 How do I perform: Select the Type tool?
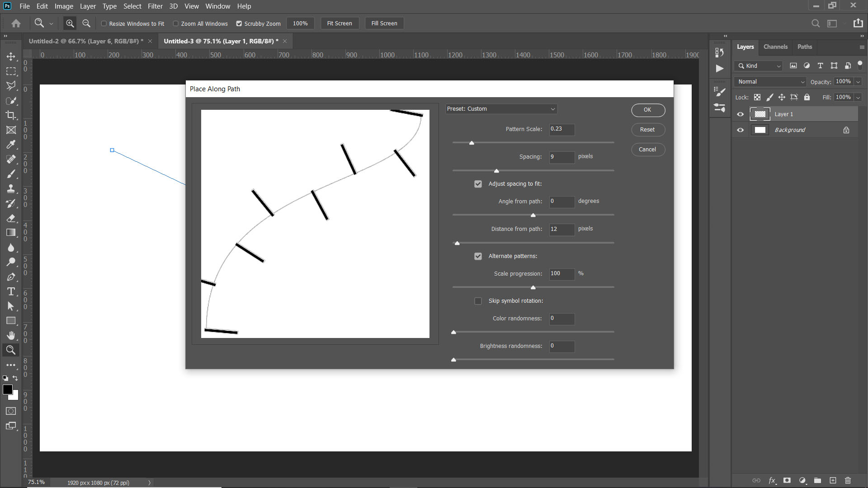point(11,291)
